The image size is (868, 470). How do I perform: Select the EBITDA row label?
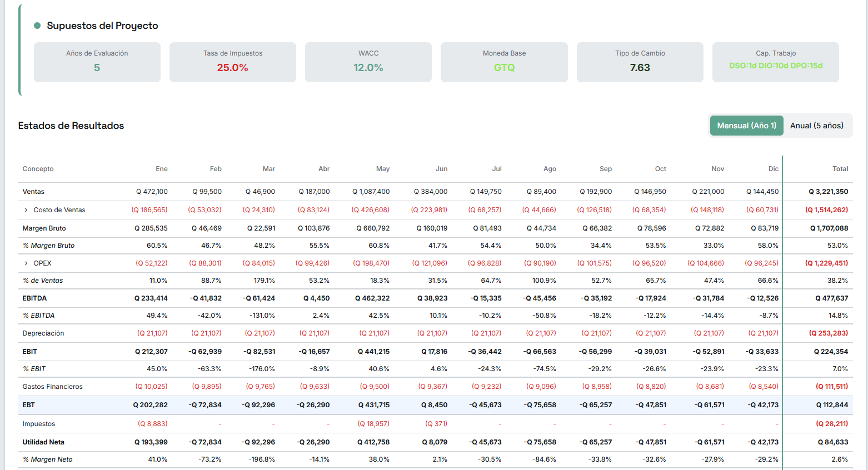click(x=34, y=298)
